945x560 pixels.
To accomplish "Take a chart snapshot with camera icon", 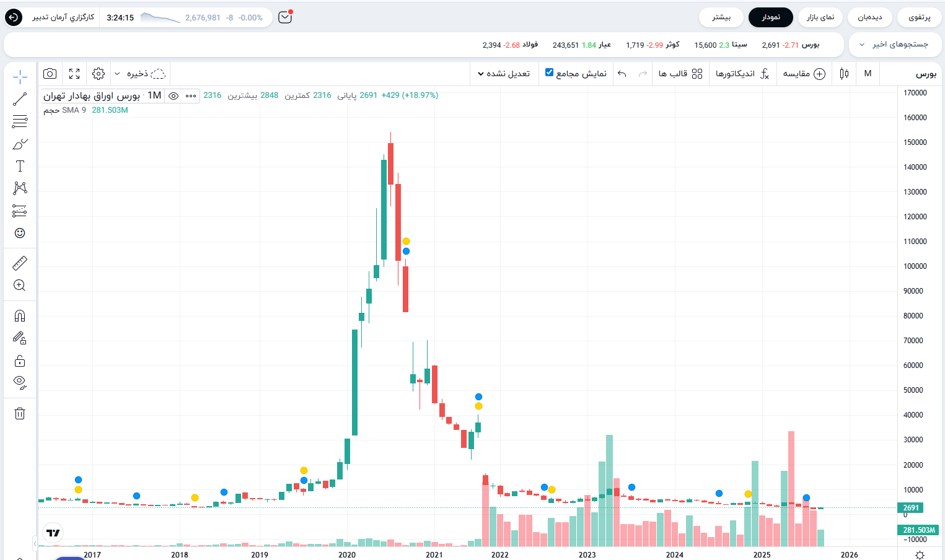I will [50, 74].
